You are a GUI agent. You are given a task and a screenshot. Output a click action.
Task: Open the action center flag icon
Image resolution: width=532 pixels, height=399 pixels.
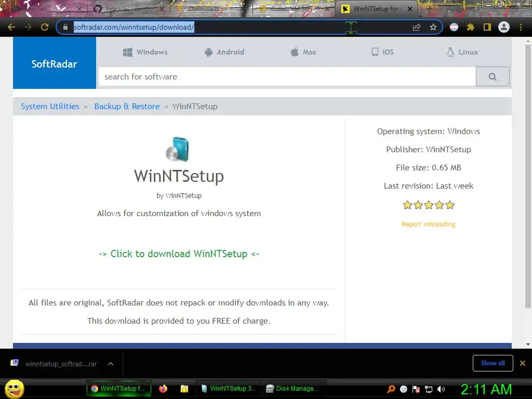click(416, 389)
